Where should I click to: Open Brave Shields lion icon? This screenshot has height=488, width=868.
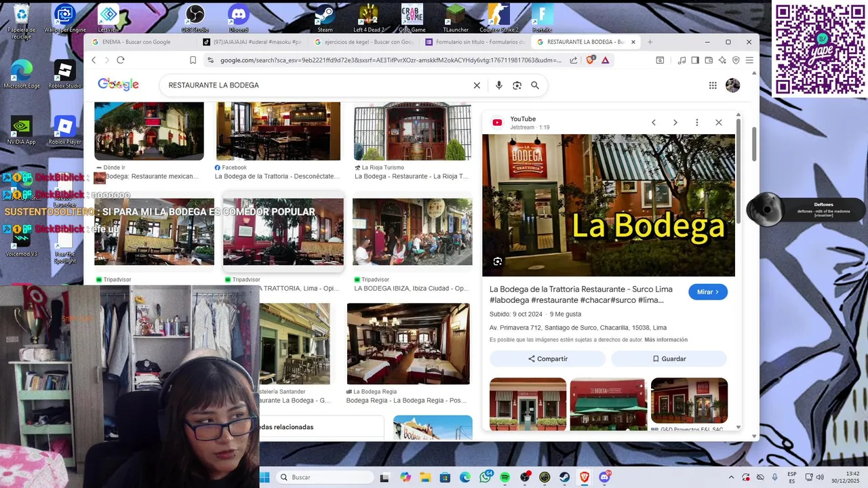point(590,60)
